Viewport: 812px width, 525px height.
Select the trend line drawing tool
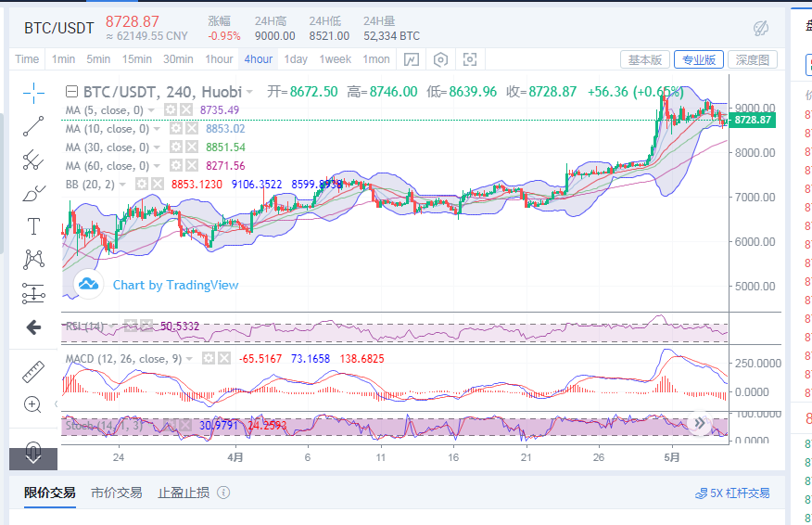tap(33, 126)
